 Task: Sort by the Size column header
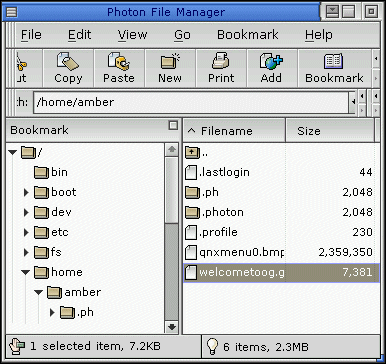point(330,131)
